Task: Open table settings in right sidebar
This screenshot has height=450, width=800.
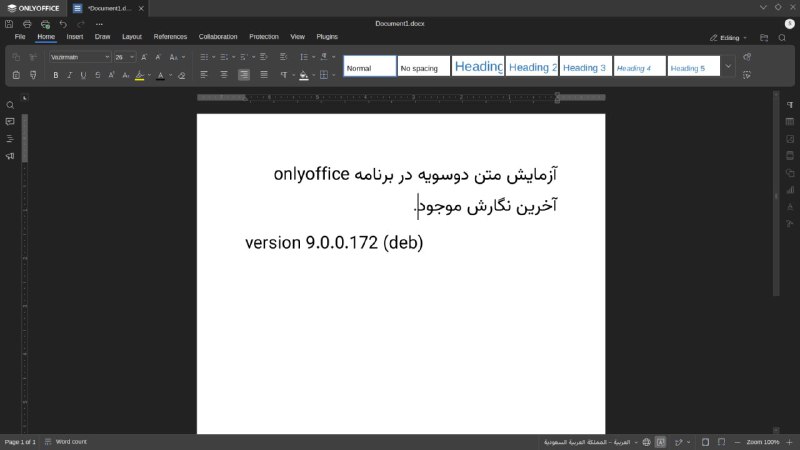Action: pos(790,122)
